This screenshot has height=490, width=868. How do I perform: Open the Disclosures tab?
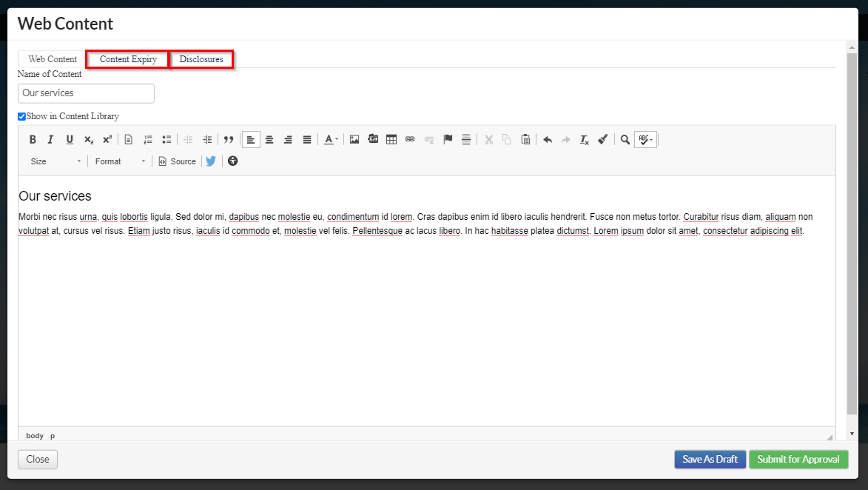[x=201, y=59]
